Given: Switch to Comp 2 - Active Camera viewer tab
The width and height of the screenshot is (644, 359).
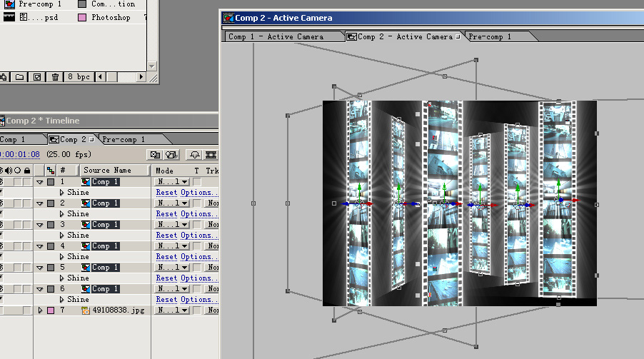Looking at the screenshot, I should [405, 36].
